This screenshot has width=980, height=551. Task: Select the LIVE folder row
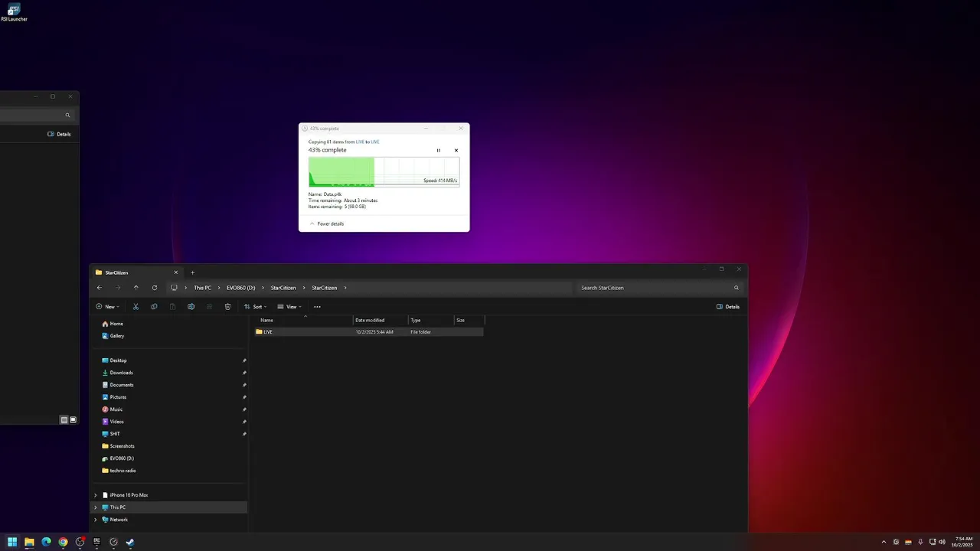(x=368, y=332)
